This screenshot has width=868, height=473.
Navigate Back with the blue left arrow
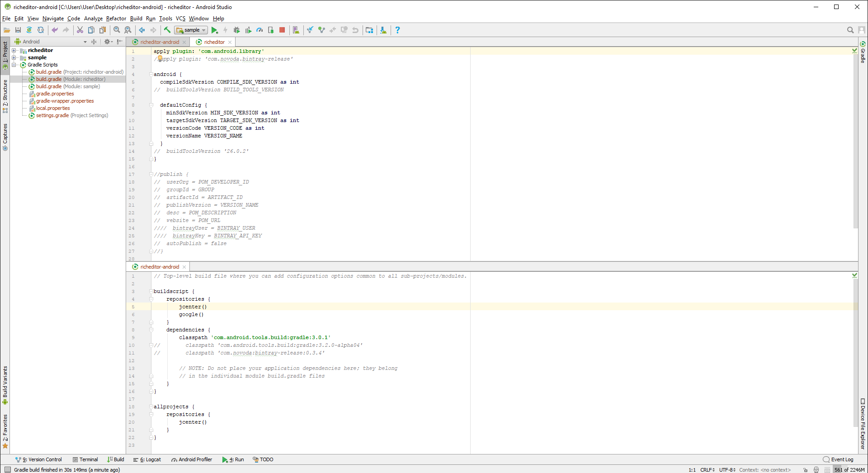142,30
